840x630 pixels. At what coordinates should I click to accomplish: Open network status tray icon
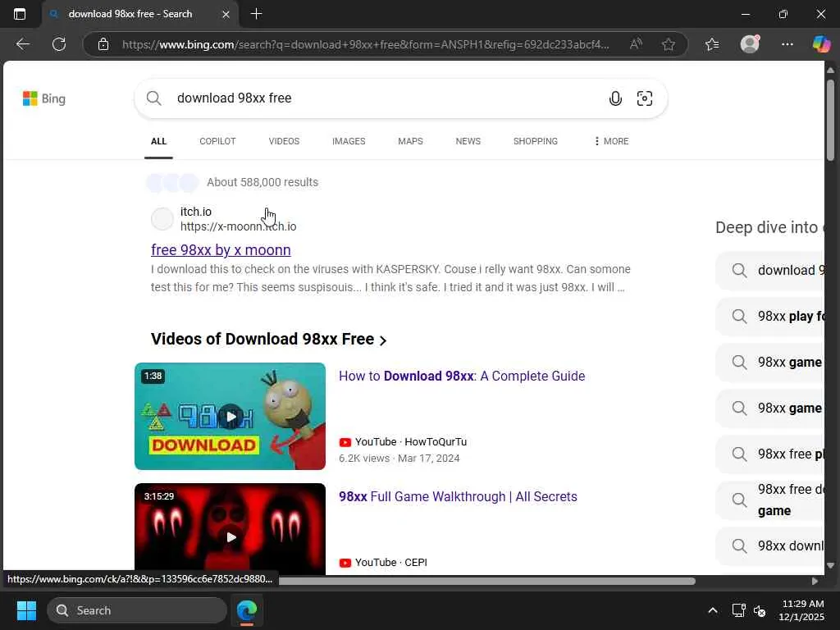pos(739,610)
